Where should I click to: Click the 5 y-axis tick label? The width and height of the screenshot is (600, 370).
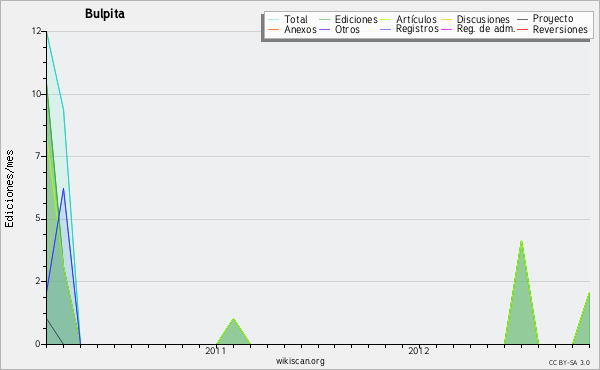tap(38, 218)
